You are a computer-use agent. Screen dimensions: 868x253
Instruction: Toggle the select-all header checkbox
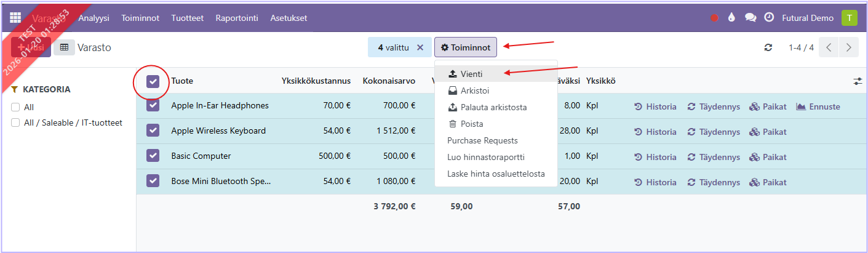click(x=153, y=81)
